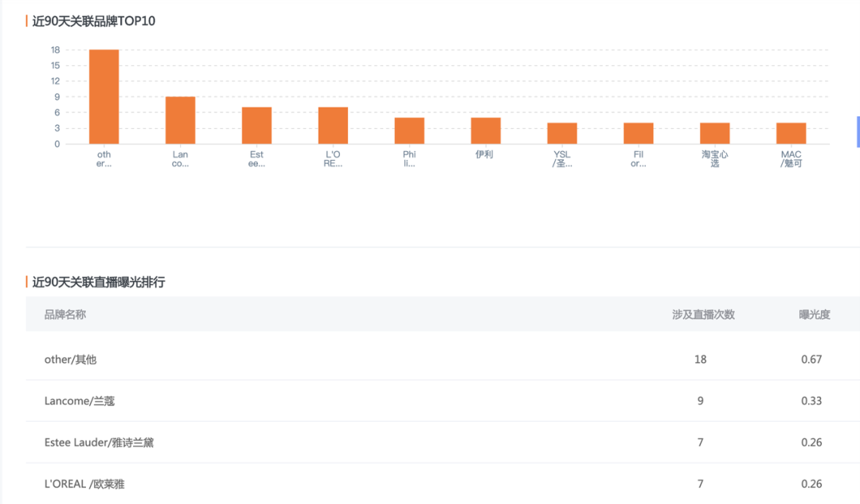Select the 淘宝心选 bar in the chart

tap(714, 133)
